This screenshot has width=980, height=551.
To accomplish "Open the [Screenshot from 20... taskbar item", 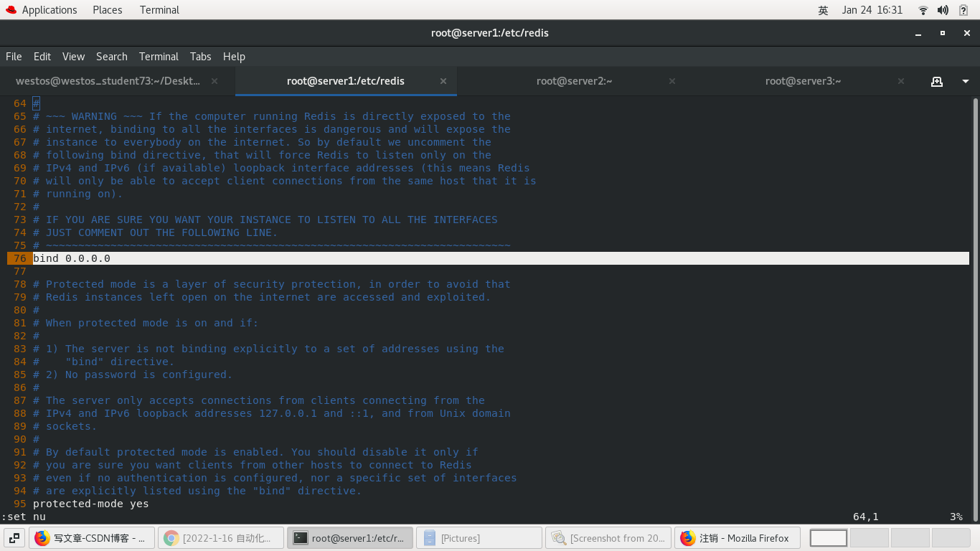I will [608, 538].
